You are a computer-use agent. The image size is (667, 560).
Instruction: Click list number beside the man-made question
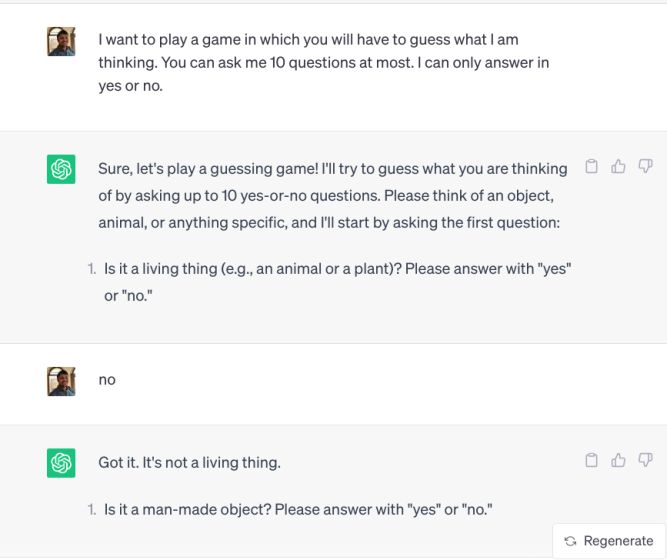[x=92, y=510]
